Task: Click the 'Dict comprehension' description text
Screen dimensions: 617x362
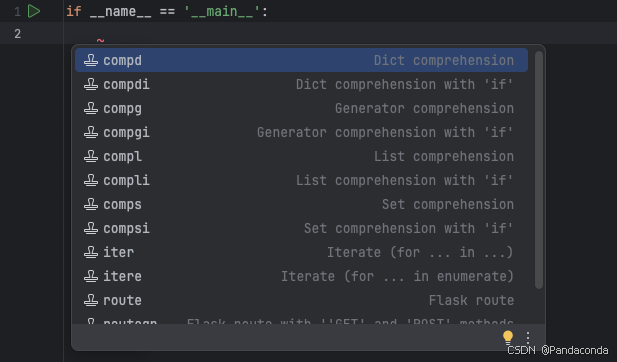Action: coord(444,60)
